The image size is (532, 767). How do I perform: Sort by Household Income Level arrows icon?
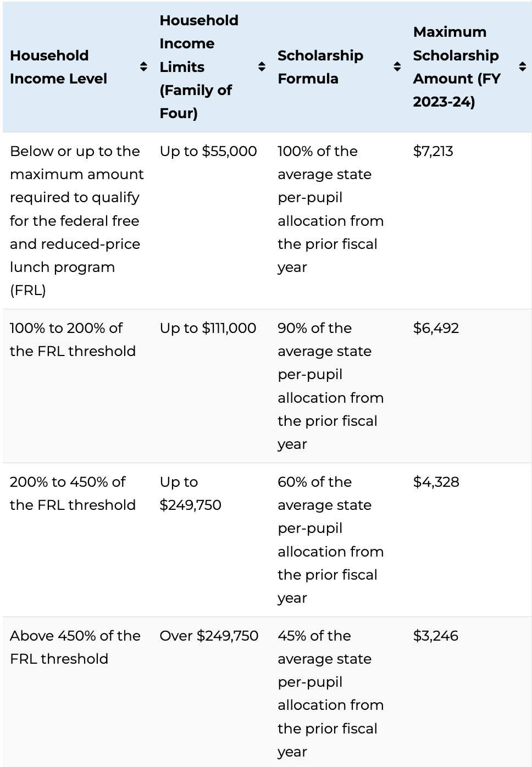[143, 67]
